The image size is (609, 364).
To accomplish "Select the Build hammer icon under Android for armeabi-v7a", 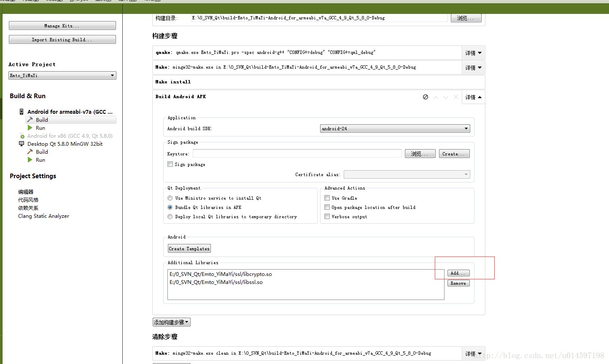I will (x=30, y=120).
